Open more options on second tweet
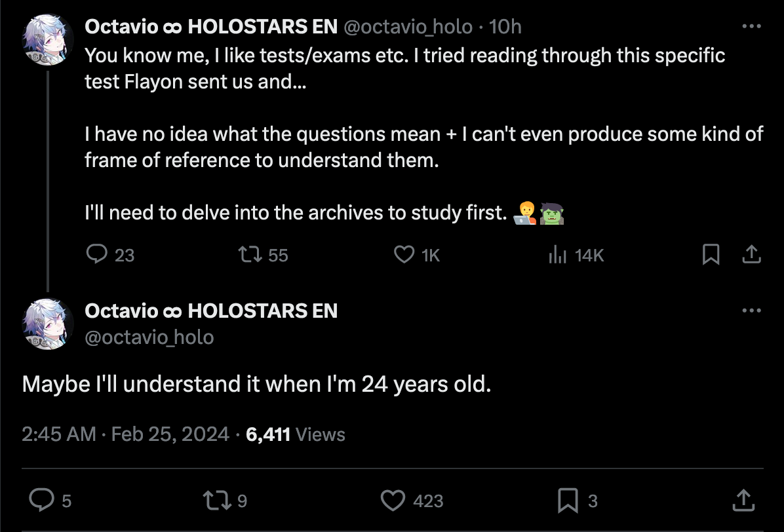This screenshot has height=532, width=784. click(x=751, y=310)
